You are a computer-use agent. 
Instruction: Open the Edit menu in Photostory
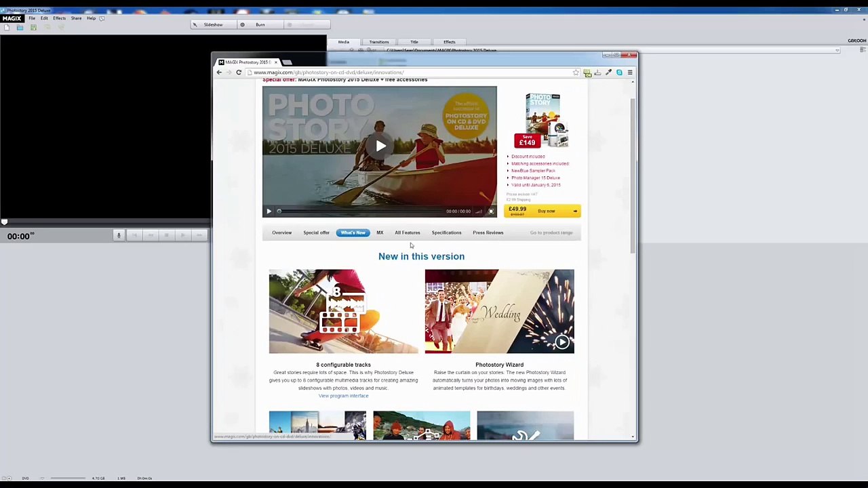point(44,18)
